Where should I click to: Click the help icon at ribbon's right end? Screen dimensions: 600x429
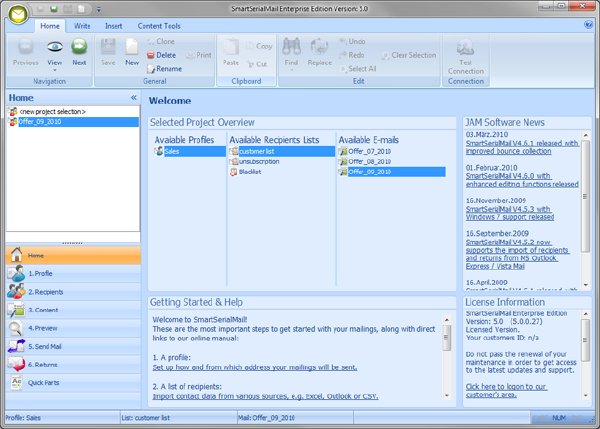click(588, 24)
